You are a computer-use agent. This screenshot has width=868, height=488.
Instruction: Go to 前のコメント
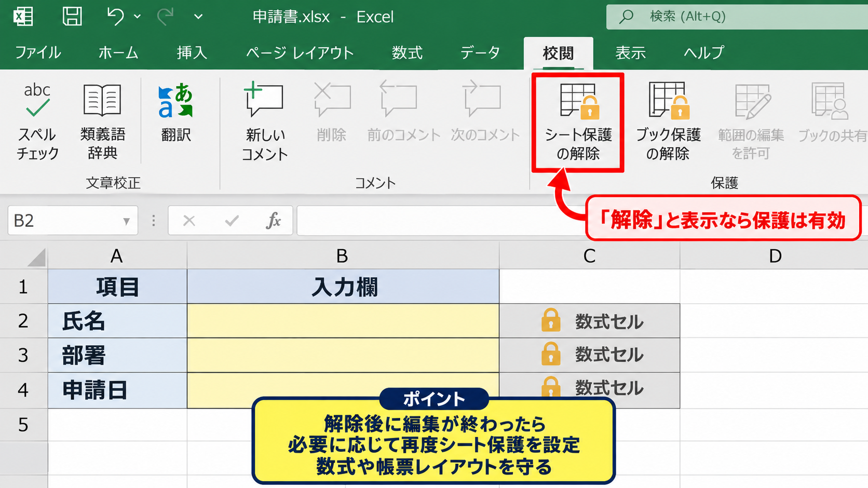pos(403,112)
